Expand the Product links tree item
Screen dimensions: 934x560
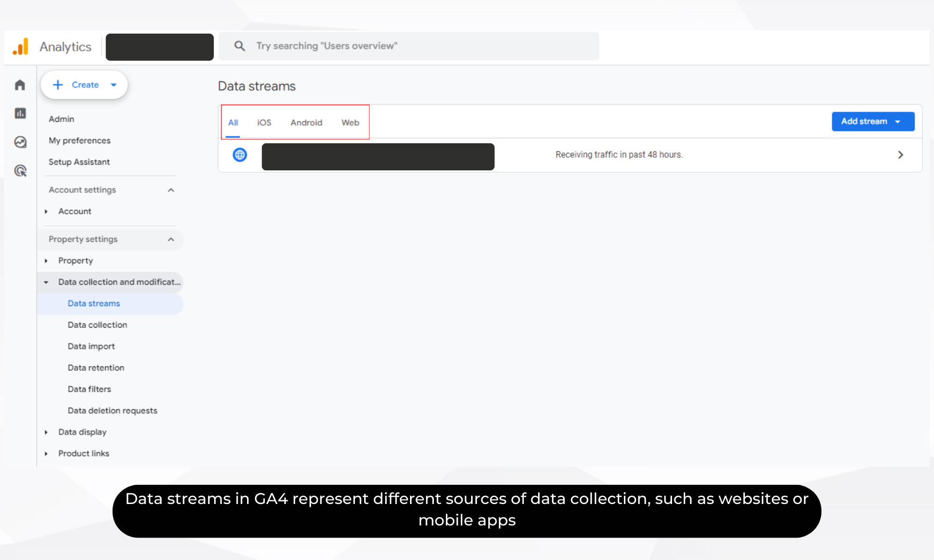46,454
